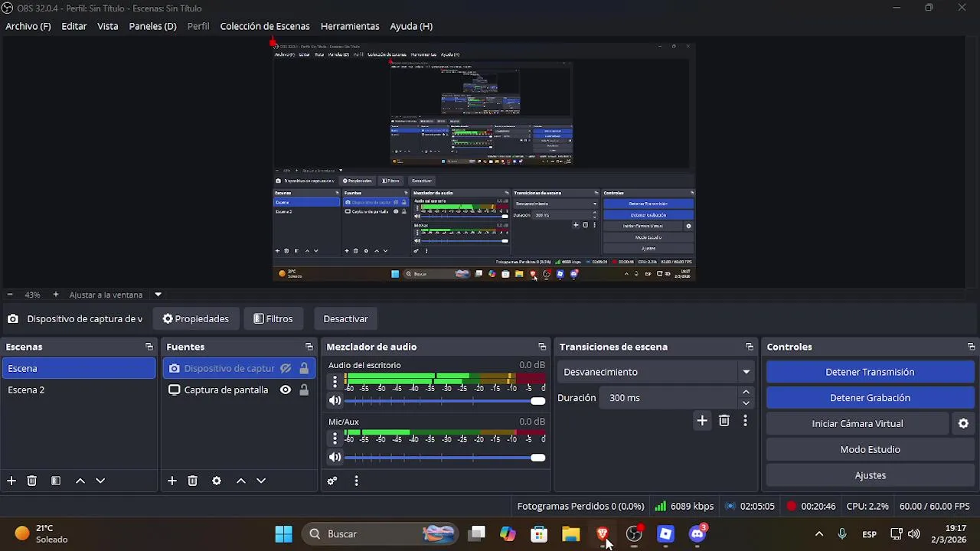980x551 pixels.
Task: Enable Modo Estudio
Action: (870, 449)
